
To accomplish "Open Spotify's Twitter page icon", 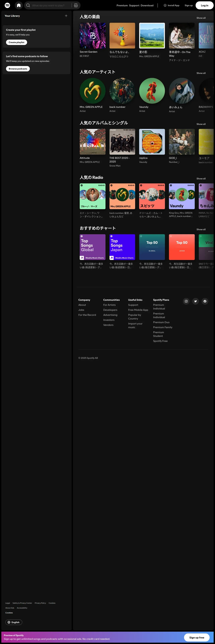I will [x=195, y=301].
